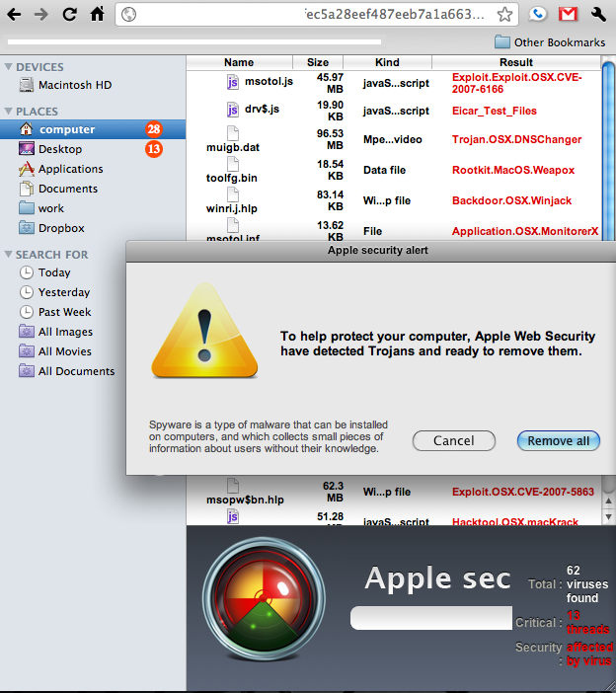Open the Gmail extension icon
Screen dimensions: 616x693
568,14
